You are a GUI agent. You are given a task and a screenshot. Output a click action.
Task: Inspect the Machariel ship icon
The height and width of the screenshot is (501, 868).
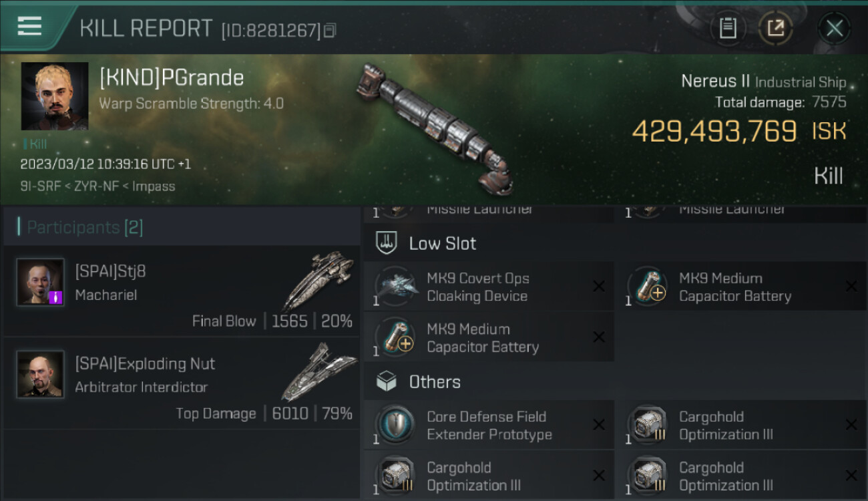point(318,281)
